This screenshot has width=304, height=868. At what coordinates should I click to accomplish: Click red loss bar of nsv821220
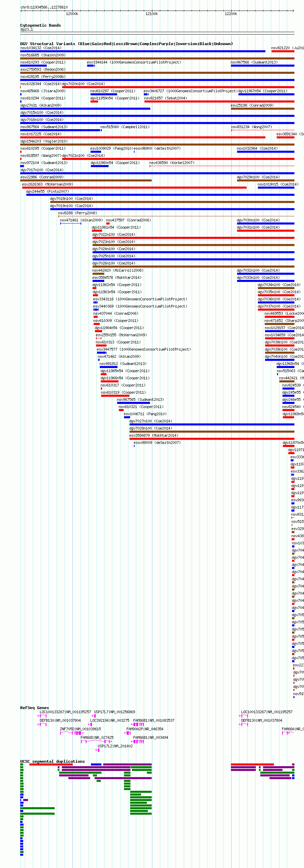283,51
